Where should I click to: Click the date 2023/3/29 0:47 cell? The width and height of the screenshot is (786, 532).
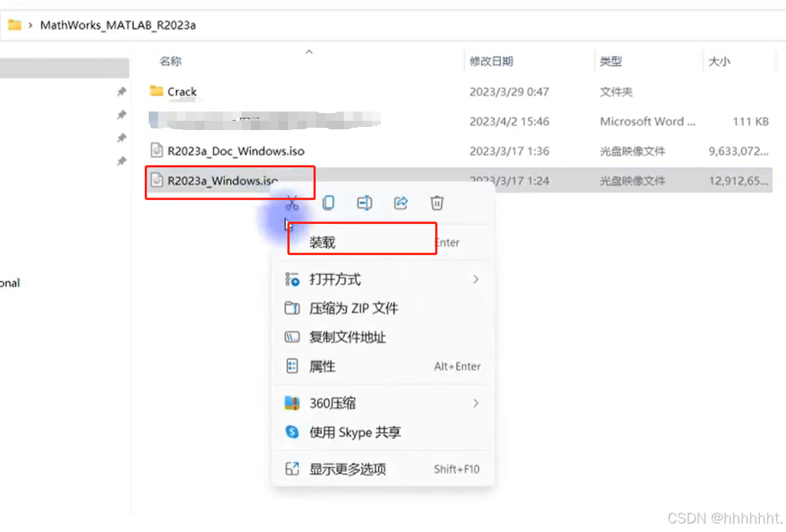[x=510, y=91]
